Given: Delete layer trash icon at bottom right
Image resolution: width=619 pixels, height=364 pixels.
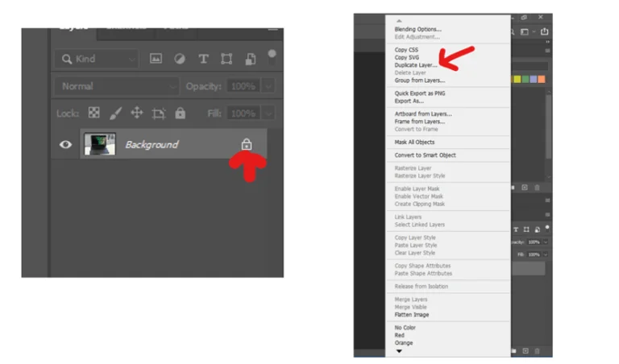Looking at the screenshot, I should point(537,350).
